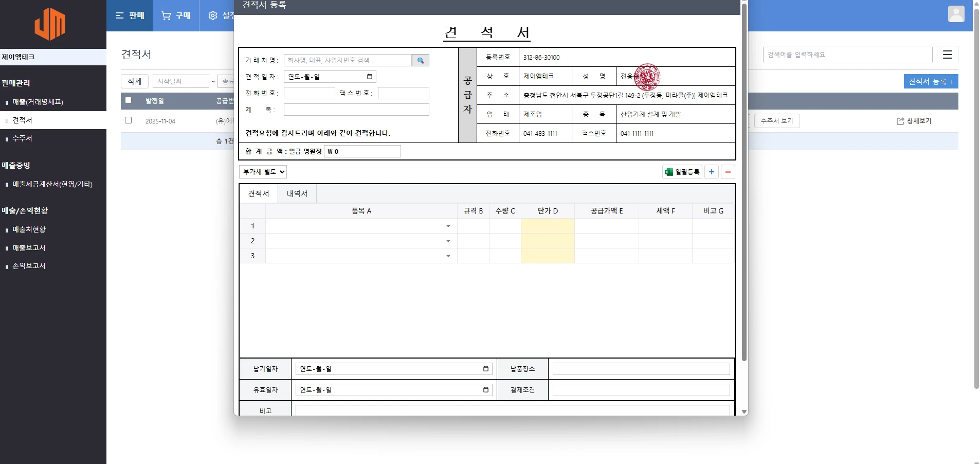Click the 견적서 등록 + button
Viewport: 980px width, 464px height.
[x=930, y=81]
